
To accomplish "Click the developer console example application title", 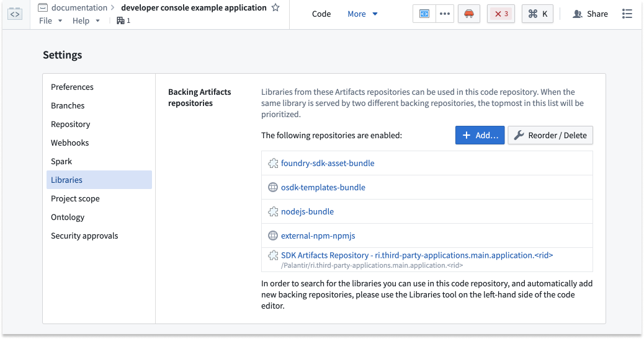I will (x=194, y=7).
